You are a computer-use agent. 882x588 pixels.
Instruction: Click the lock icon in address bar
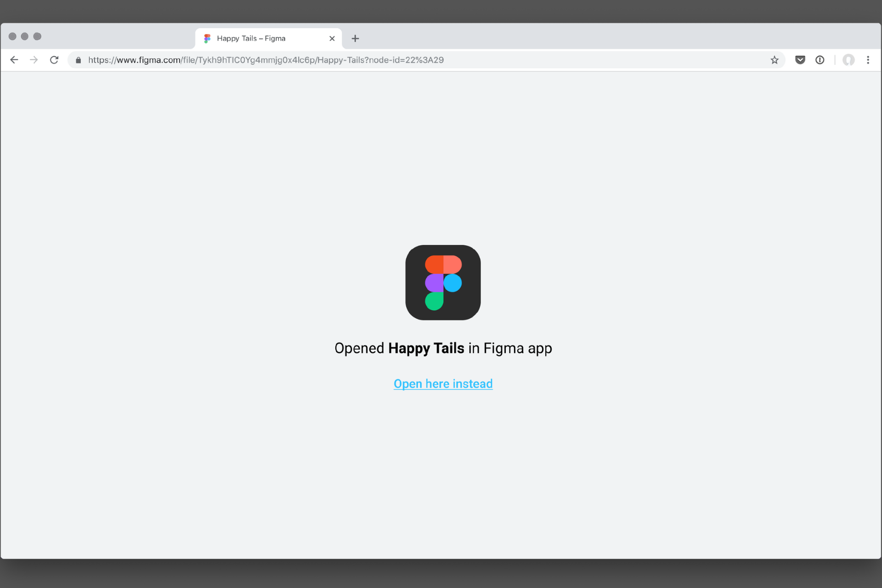pos(79,60)
